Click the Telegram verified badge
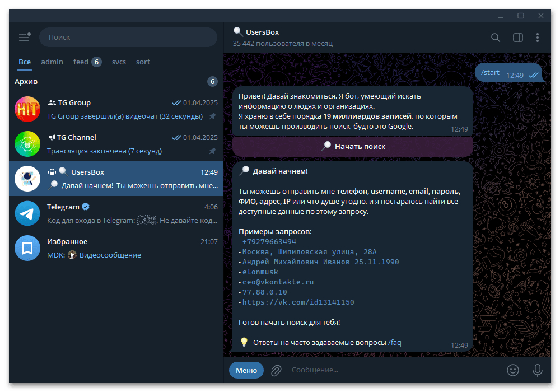Screen dimensions: 560x392 coord(86,207)
